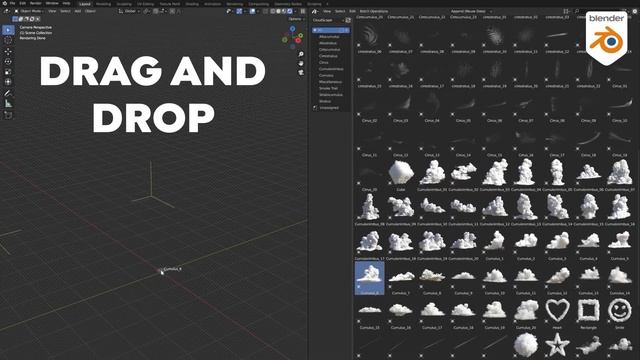The height and width of the screenshot is (360, 640).
Task: Open the Window menu
Action: pyautogui.click(x=52, y=3)
